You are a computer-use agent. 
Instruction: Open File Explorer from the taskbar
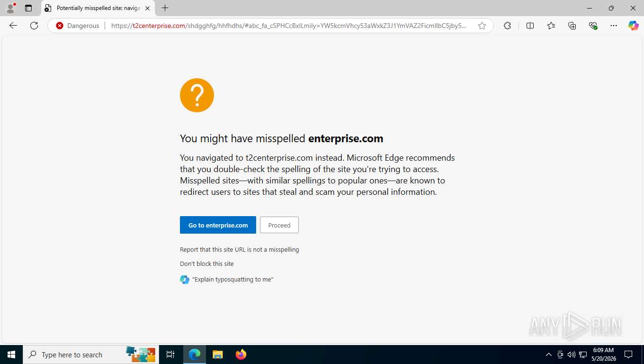point(217,355)
